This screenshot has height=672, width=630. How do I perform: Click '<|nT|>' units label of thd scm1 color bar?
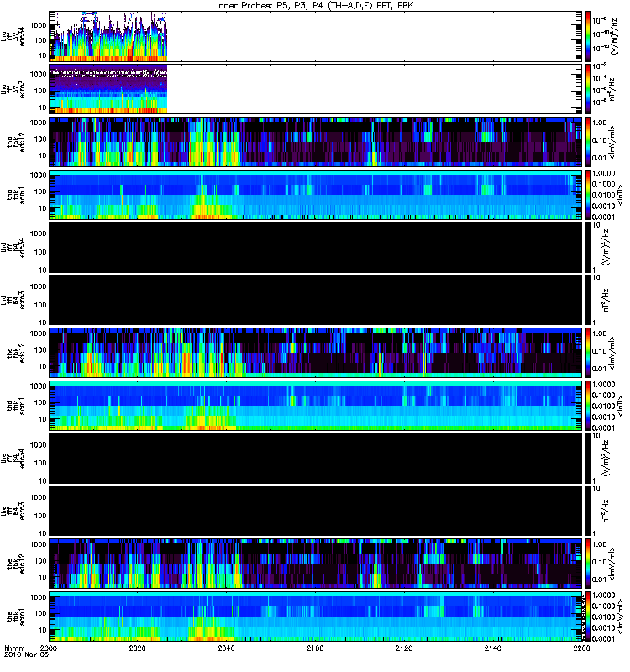620,406
